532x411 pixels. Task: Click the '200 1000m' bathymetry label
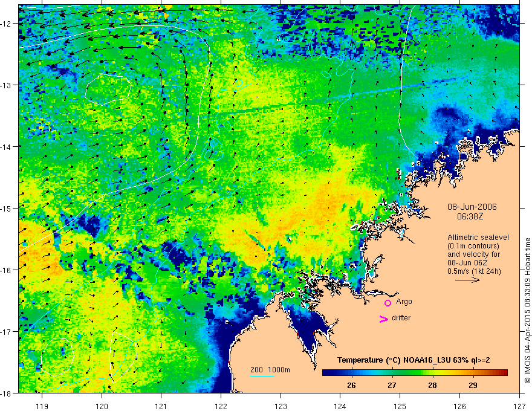pyautogui.click(x=270, y=370)
